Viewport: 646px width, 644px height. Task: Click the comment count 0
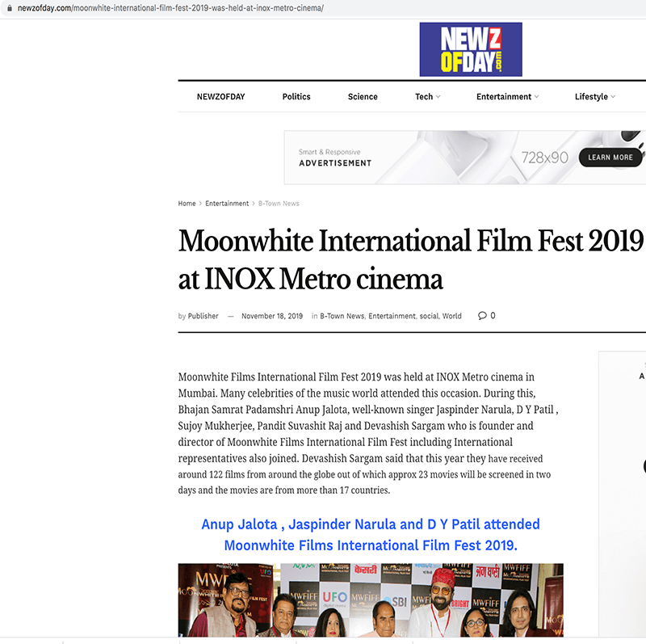(493, 316)
